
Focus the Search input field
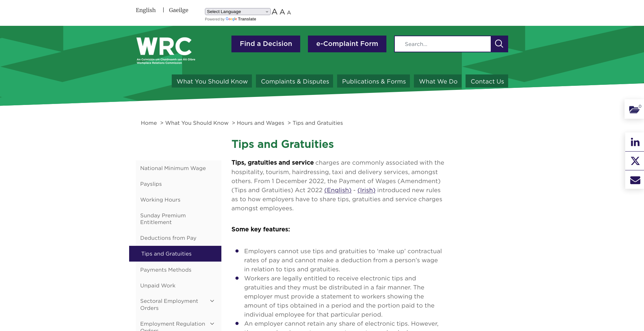442,44
